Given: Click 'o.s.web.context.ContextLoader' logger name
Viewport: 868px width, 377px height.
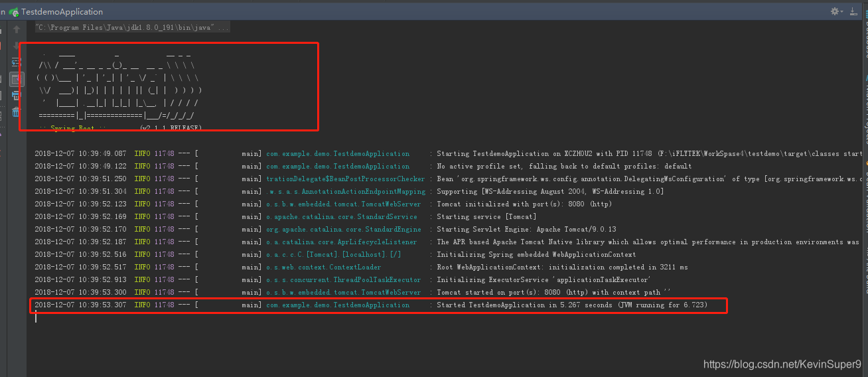Looking at the screenshot, I should click(323, 267).
